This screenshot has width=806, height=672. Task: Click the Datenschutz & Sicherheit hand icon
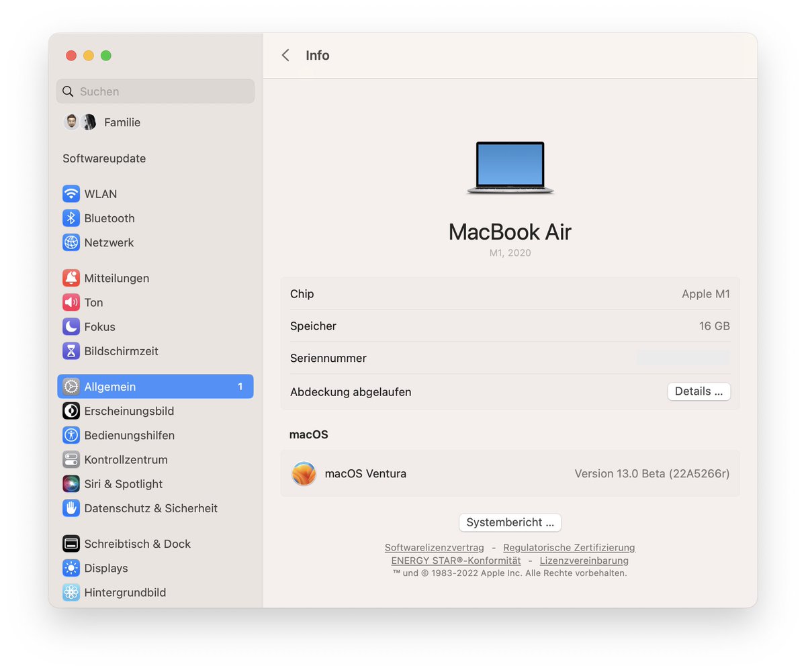click(x=71, y=508)
